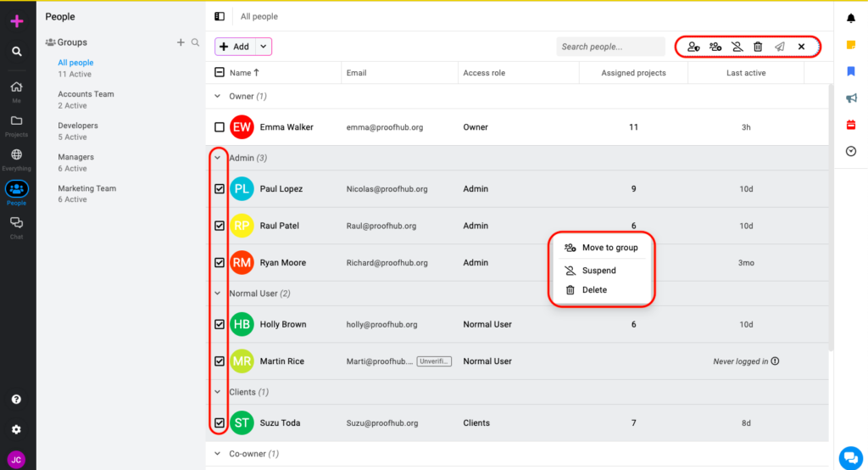Screen dimensions: 868x470
Task: Choose Move to group from context menu
Action: (x=609, y=248)
